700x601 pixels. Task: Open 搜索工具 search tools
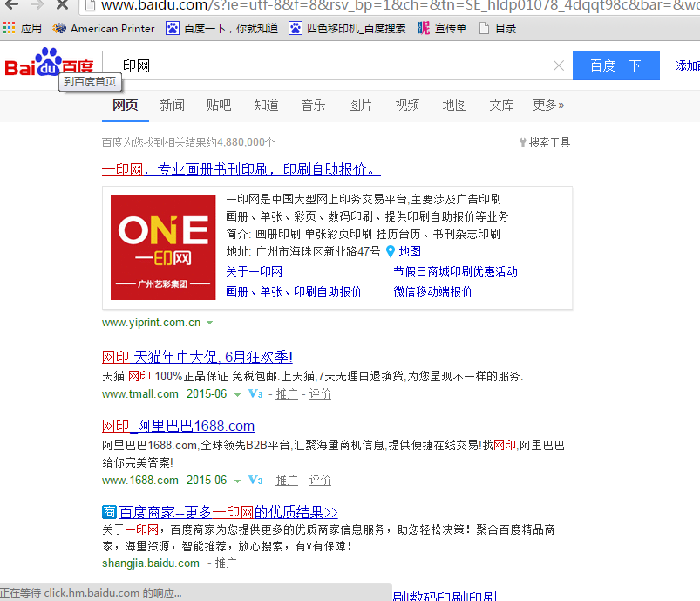(545, 142)
